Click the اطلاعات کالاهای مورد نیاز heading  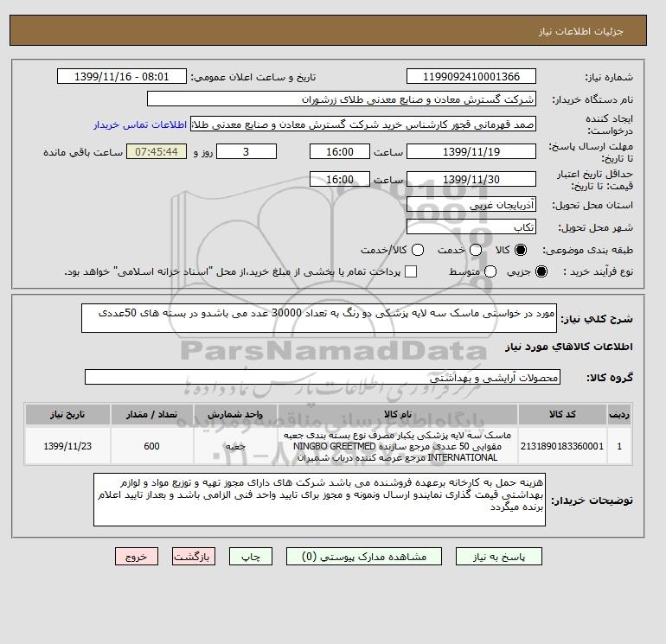click(569, 347)
